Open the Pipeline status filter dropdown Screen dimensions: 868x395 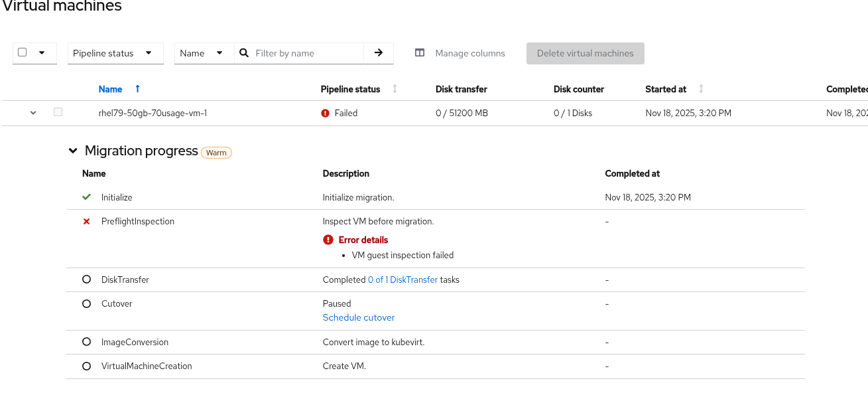115,53
